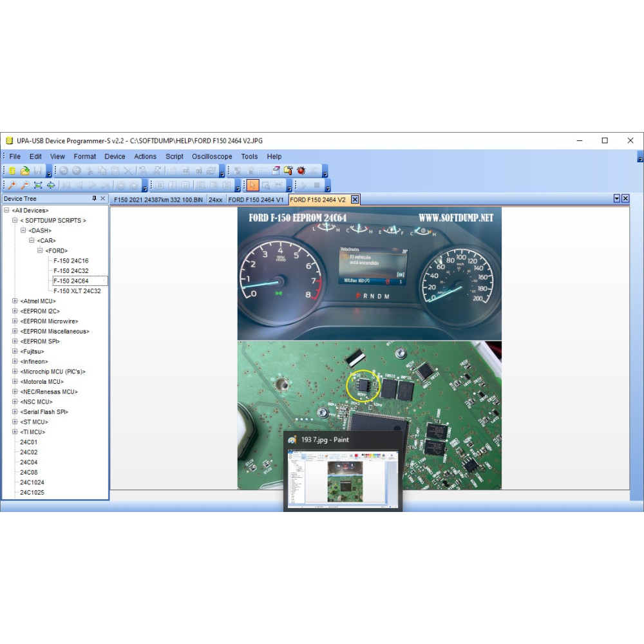Expand the Motorola MCU node
This screenshot has width=644, height=644.
tap(15, 381)
